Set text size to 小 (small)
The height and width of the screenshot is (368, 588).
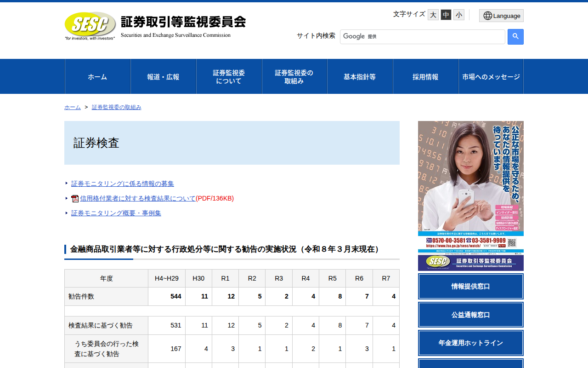click(x=459, y=15)
